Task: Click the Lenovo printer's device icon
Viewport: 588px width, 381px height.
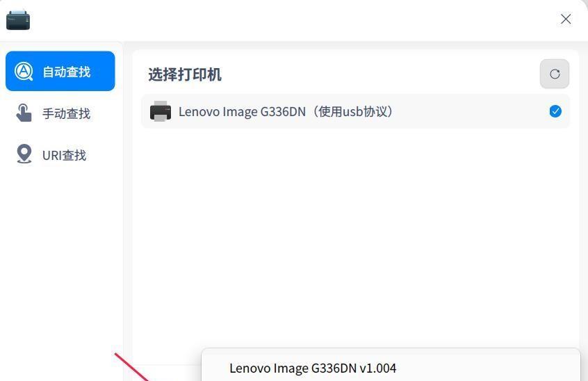Action: coord(161,111)
